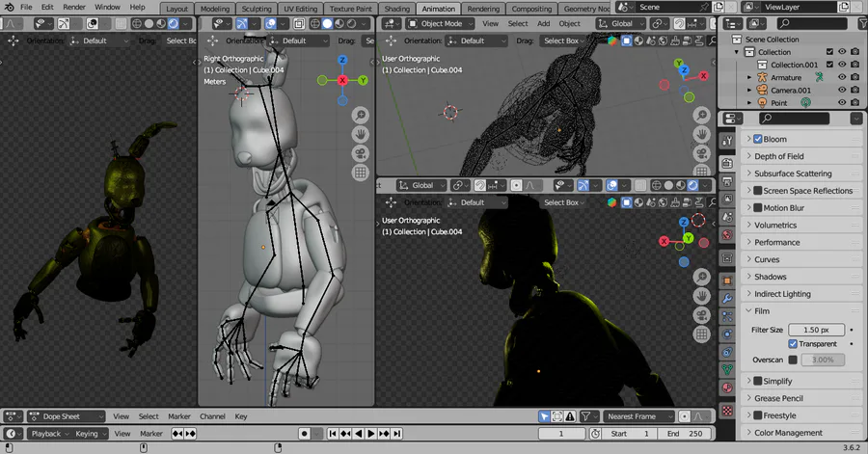Click the Z axis on the Right Orthographic gizmo

click(x=342, y=60)
